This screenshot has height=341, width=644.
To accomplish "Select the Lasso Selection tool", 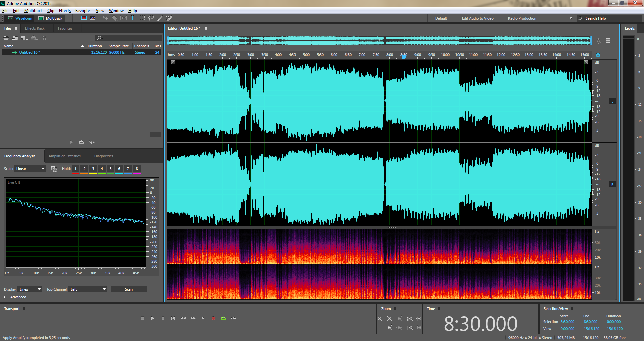I will coord(151,18).
